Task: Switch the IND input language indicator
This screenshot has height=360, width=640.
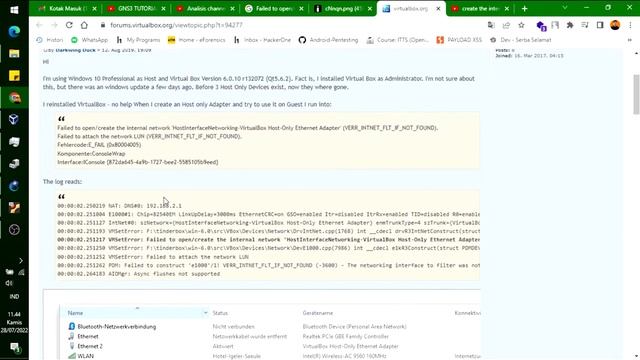Action: click(x=14, y=297)
